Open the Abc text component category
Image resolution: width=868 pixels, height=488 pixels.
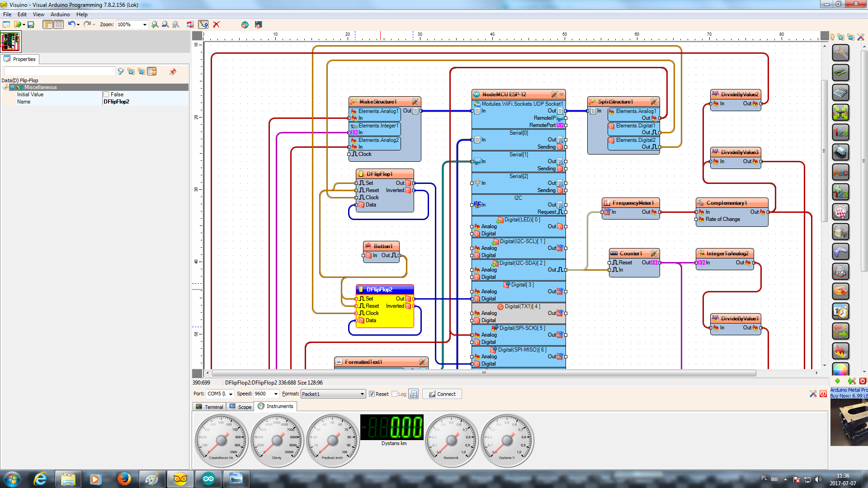point(840,172)
